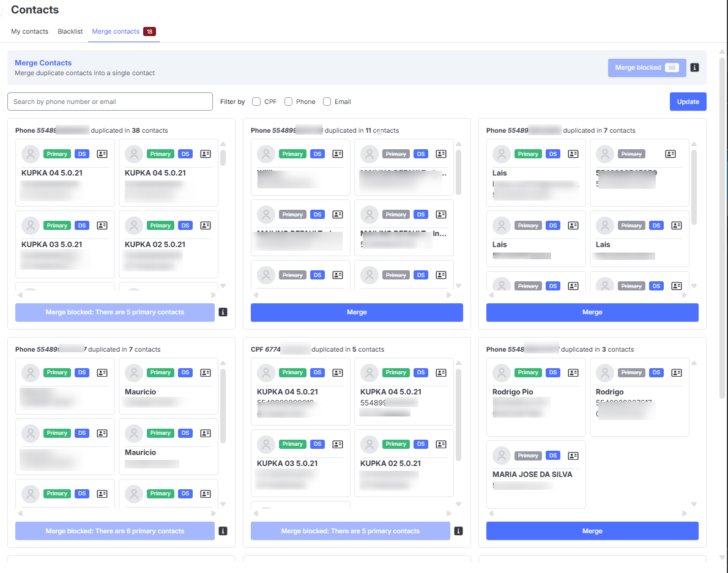This screenshot has width=728, height=573.
Task: Click DS badge on MARIA JOSE DA SILVA card
Action: coord(552,456)
